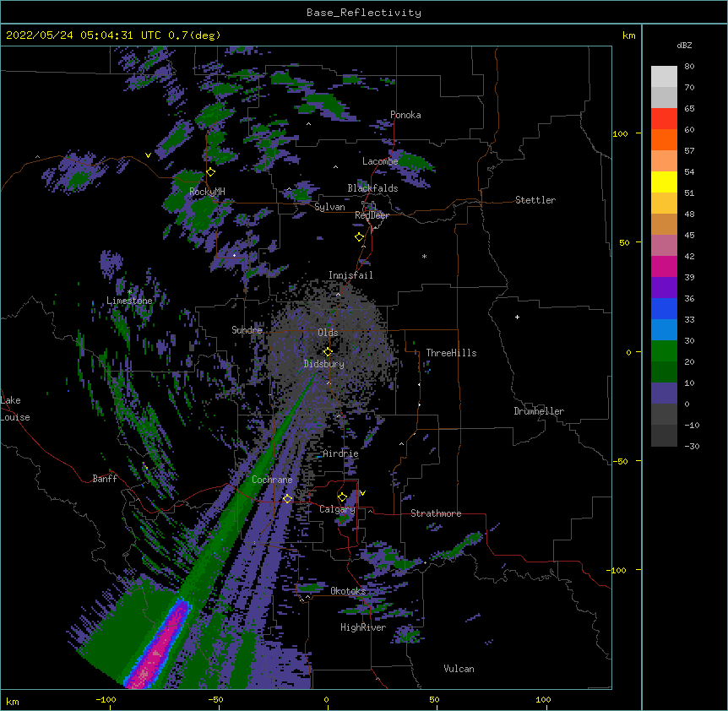Click the dBZ legend heading
Image resolution: width=728 pixels, height=711 pixels.
click(684, 45)
